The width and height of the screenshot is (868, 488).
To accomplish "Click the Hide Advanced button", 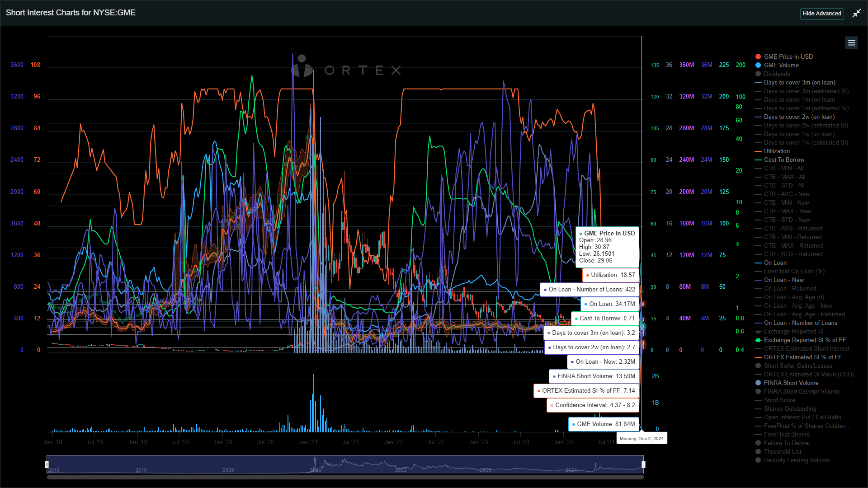I will coord(821,14).
